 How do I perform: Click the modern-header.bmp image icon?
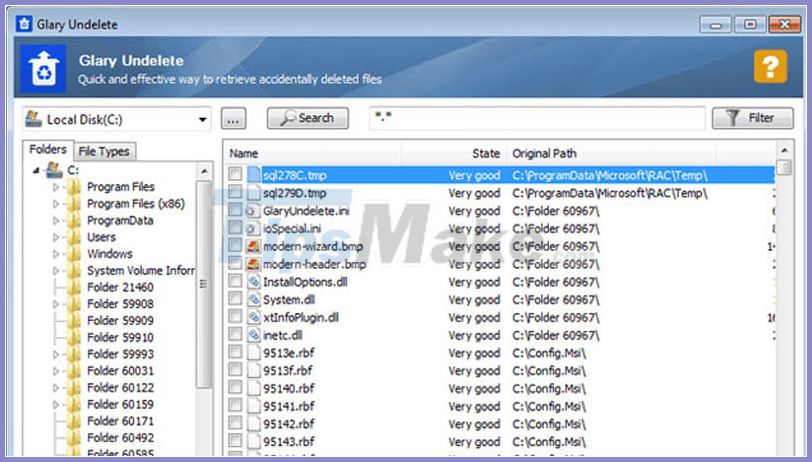tap(253, 264)
